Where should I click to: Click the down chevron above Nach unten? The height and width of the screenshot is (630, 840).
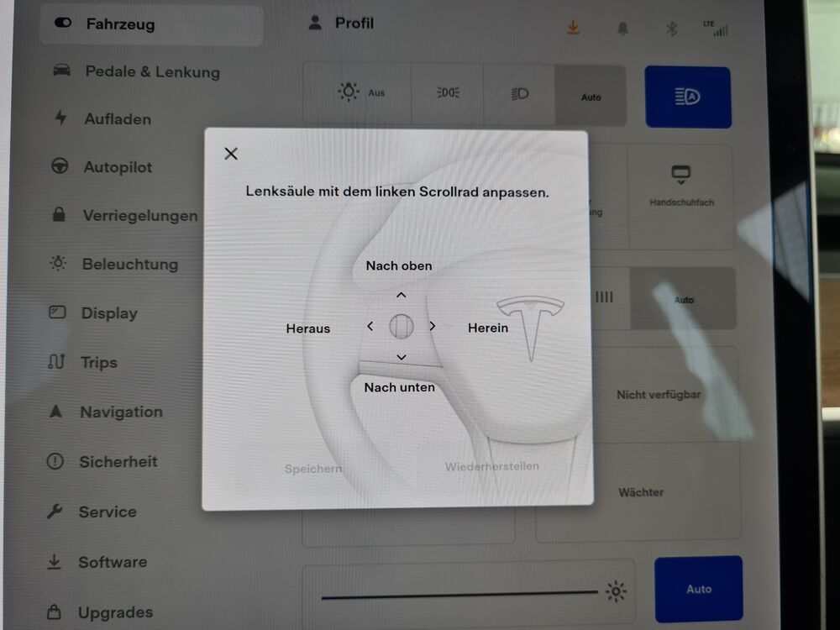click(x=401, y=357)
